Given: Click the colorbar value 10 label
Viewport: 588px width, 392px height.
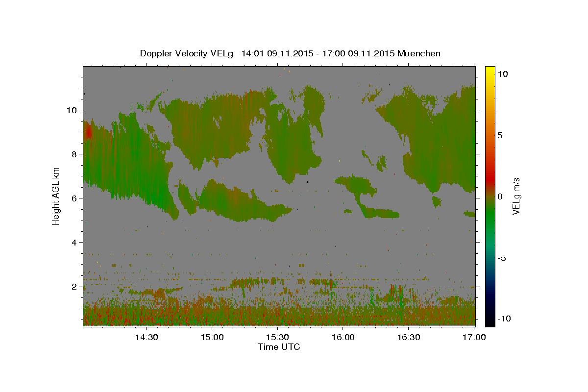Looking at the screenshot, I should click(502, 74).
